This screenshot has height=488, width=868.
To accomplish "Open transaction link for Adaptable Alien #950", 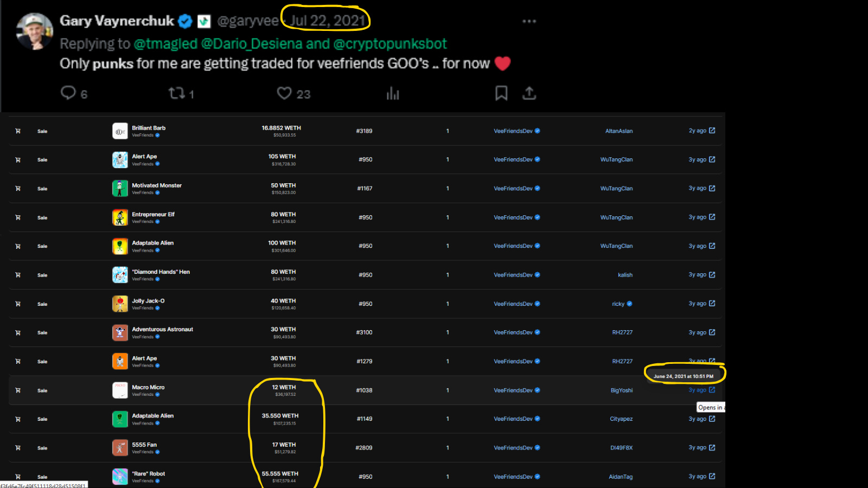I will click(x=712, y=246).
